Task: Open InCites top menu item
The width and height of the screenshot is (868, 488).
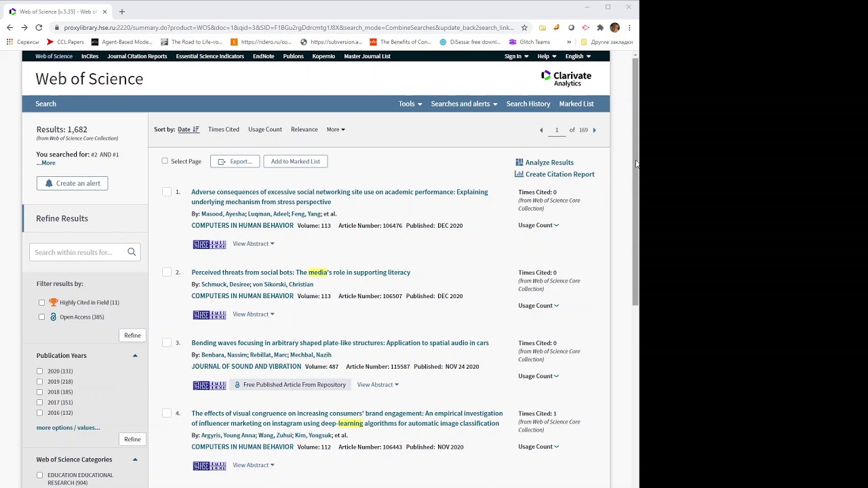Action: click(90, 56)
